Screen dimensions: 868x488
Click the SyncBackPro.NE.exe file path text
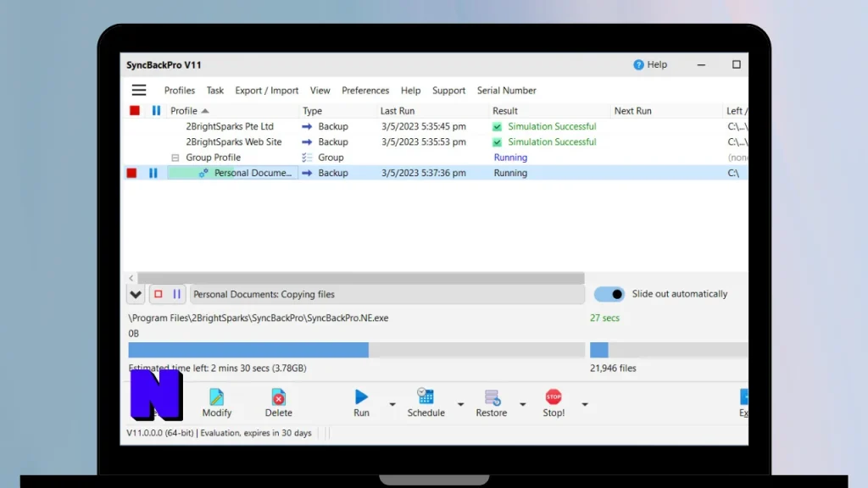(259, 319)
